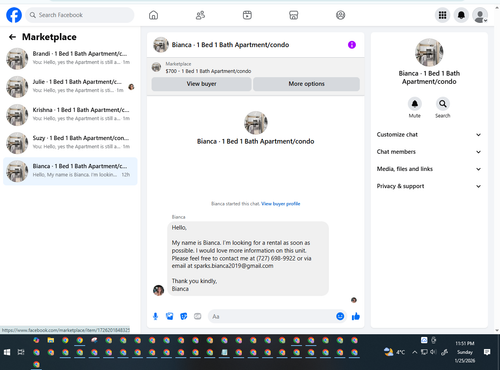Click Bianca's avatar beside her message
This screenshot has height=370, width=500.
pyautogui.click(x=158, y=290)
